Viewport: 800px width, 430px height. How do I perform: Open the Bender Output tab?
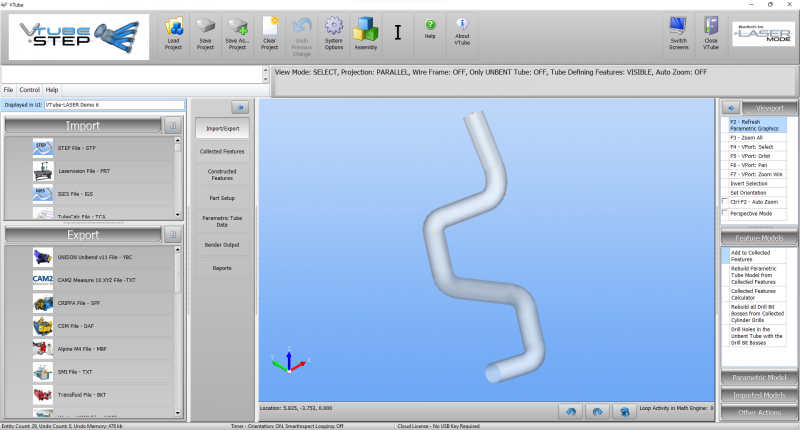click(x=222, y=245)
